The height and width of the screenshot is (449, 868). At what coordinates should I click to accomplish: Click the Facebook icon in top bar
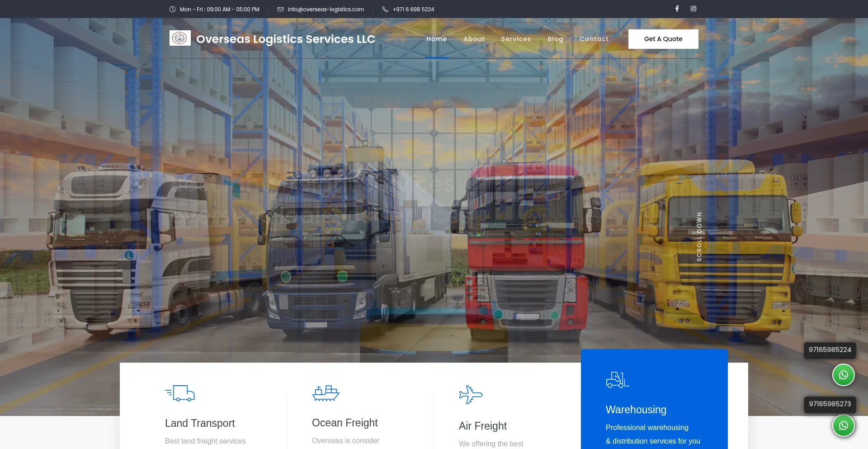coord(677,9)
